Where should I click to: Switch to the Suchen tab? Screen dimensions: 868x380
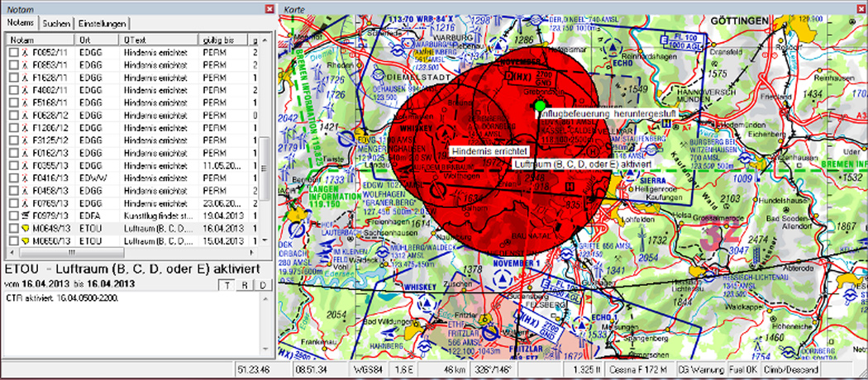point(57,24)
